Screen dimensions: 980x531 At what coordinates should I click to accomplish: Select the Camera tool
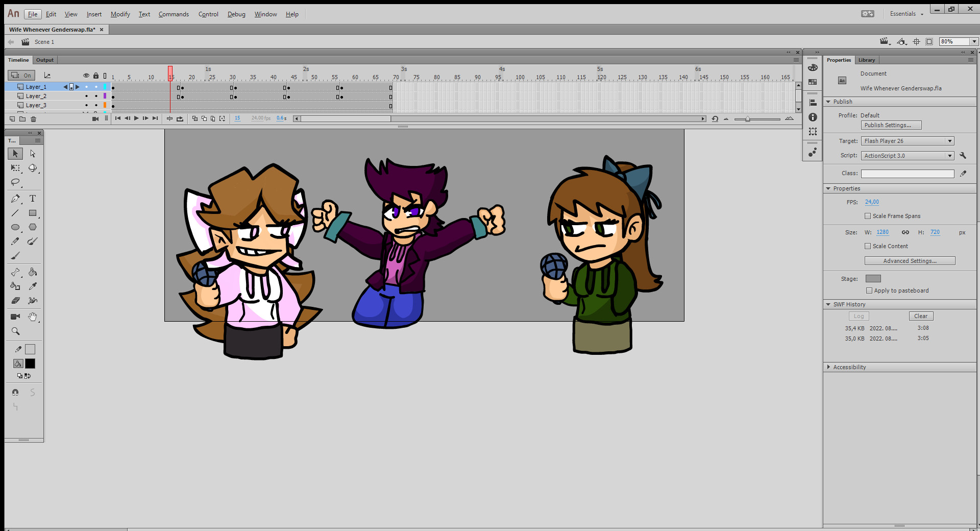pyautogui.click(x=15, y=317)
